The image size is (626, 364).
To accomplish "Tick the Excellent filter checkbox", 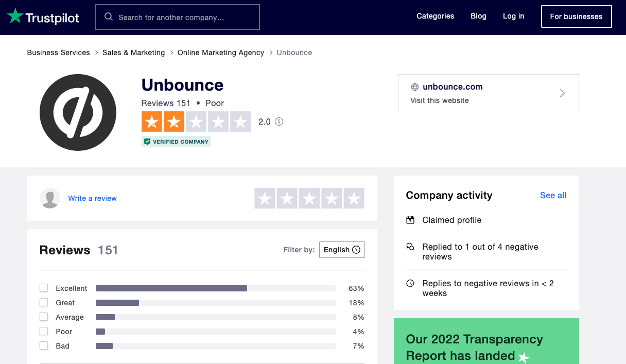I will (x=44, y=288).
